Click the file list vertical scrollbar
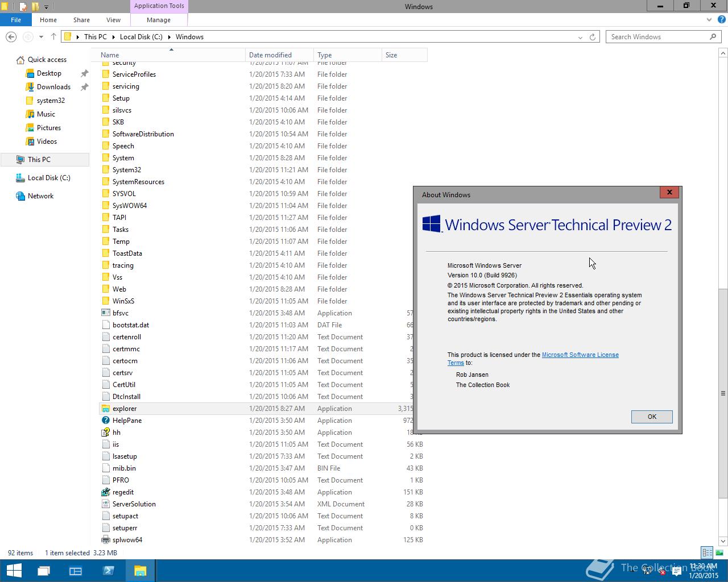This screenshot has width=728, height=582. (723, 393)
